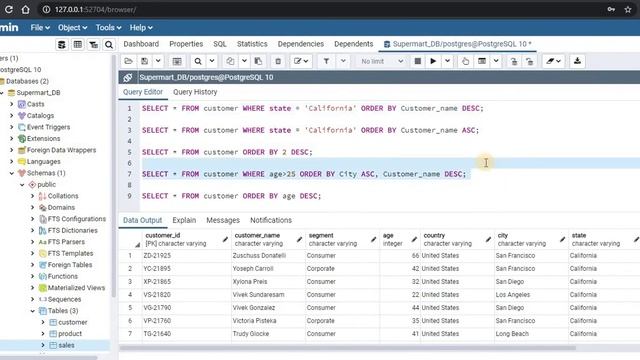Open the Notifications tab
The height and width of the screenshot is (360, 640).
click(x=271, y=220)
